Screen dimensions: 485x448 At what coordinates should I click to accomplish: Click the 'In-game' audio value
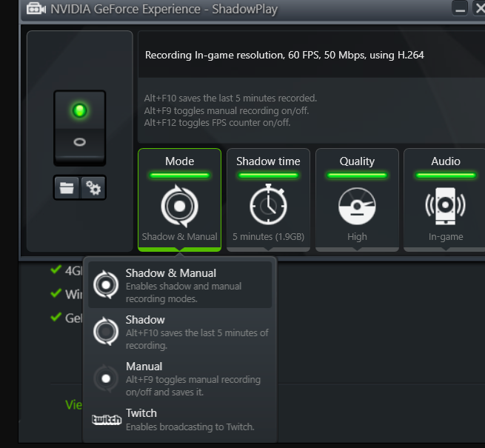446,237
